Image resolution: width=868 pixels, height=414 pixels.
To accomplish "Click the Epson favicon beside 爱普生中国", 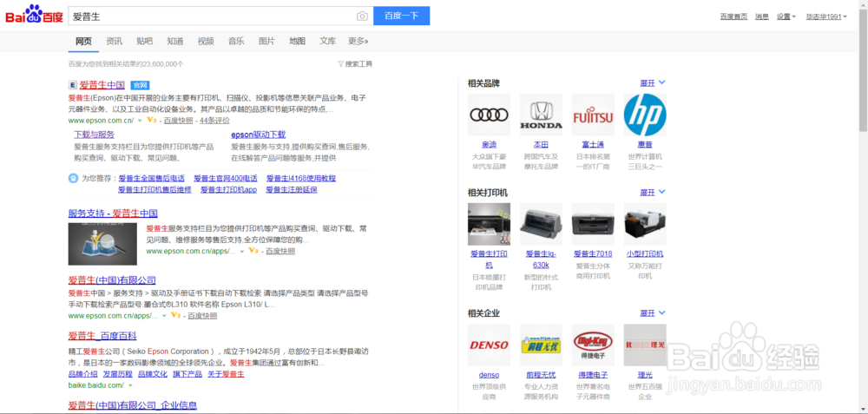I will pyautogui.click(x=73, y=85).
